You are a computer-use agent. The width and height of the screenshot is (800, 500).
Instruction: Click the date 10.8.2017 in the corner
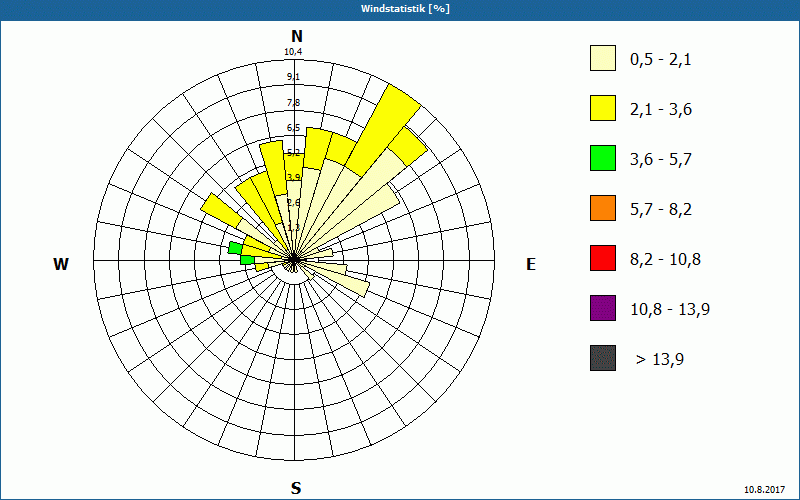[764, 489]
